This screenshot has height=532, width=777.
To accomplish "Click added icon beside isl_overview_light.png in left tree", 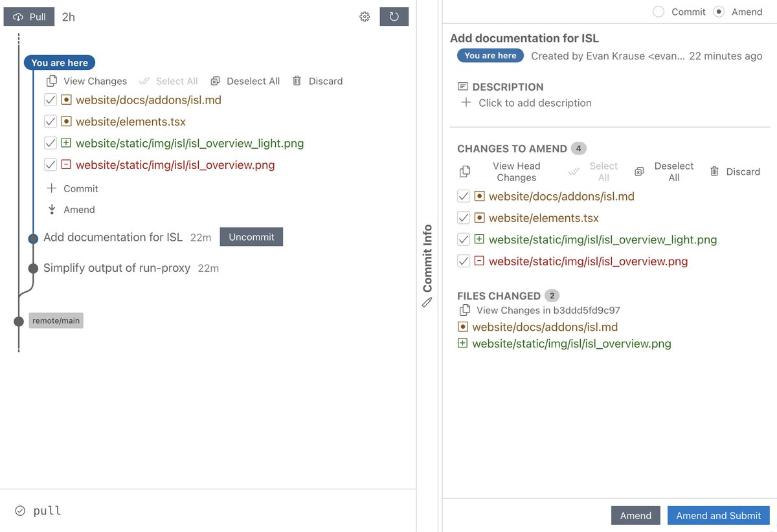I will [66, 144].
